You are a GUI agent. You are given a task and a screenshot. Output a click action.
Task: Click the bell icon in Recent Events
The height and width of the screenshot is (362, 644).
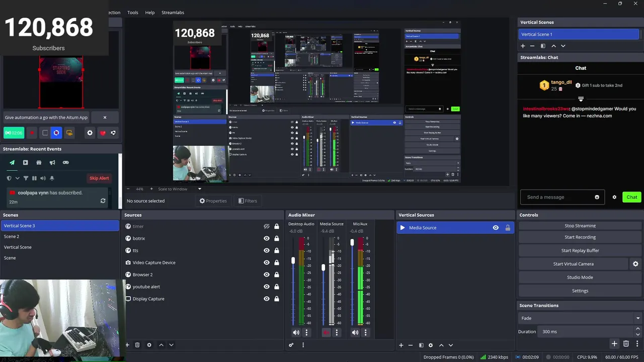pyautogui.click(x=51, y=178)
